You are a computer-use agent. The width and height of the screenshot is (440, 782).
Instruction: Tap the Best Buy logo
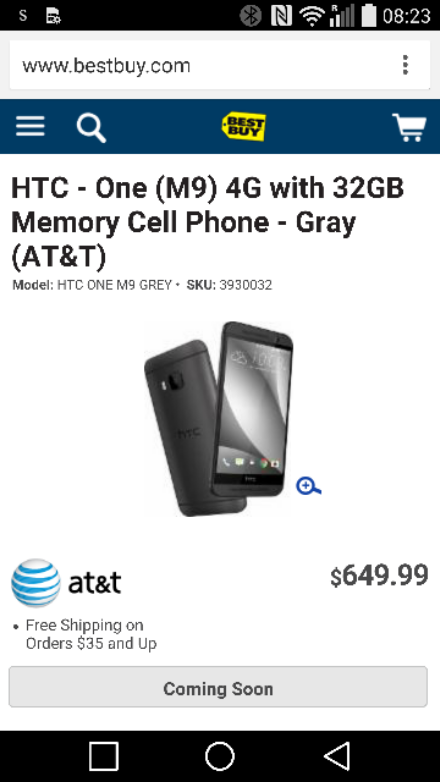click(243, 127)
